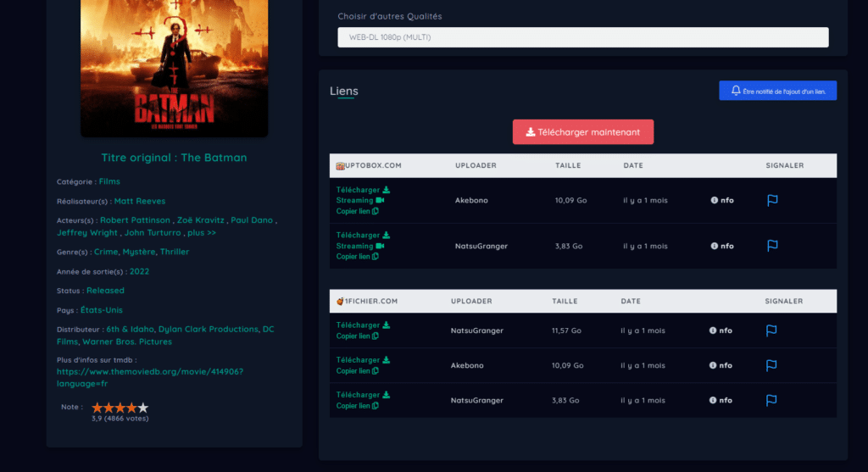Click the 1fichier.com host logo icon
This screenshot has height=472, width=868.
(x=341, y=301)
